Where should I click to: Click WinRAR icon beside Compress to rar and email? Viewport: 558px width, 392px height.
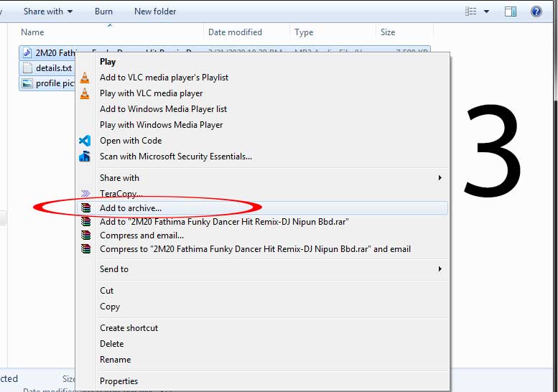[85, 248]
